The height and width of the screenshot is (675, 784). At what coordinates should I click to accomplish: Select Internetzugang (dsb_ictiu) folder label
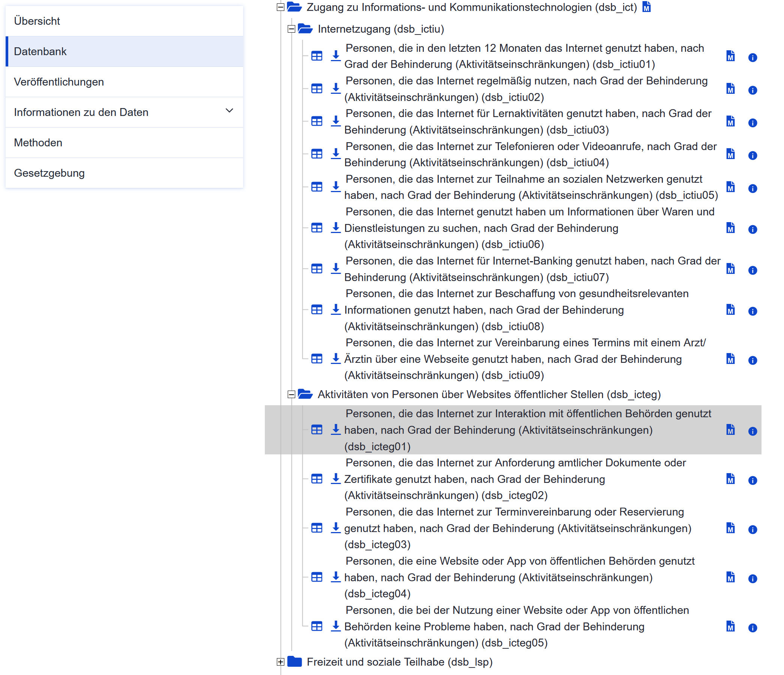[x=381, y=29]
